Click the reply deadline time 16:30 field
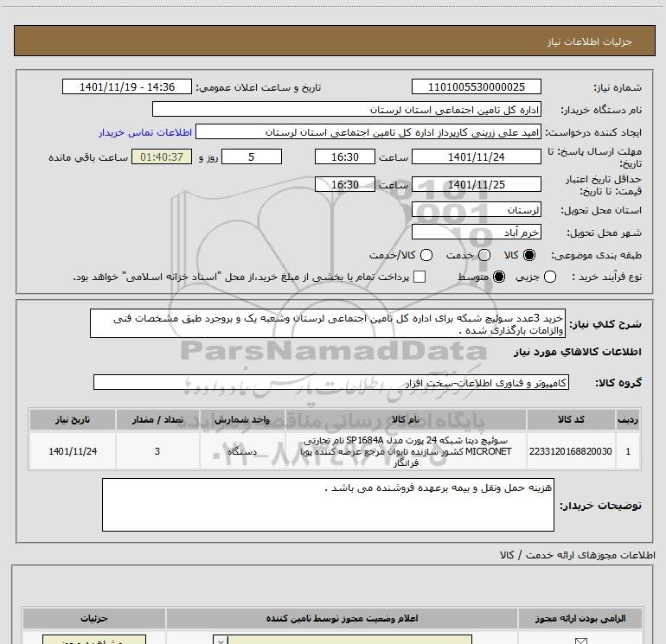The height and width of the screenshot is (644, 666). tap(345, 157)
